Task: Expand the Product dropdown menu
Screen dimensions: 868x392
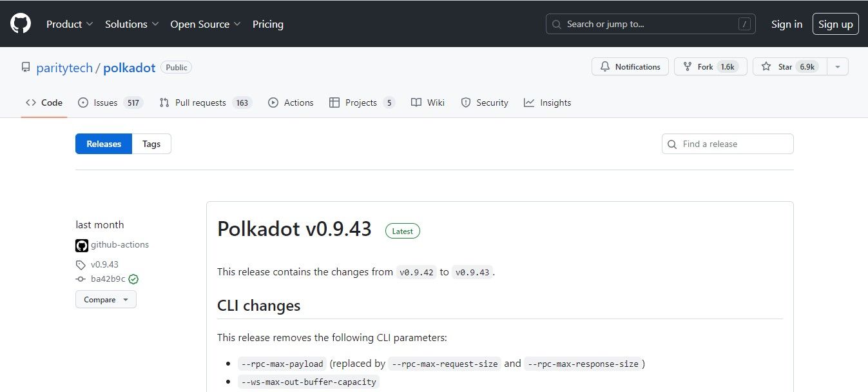Action: (x=70, y=24)
